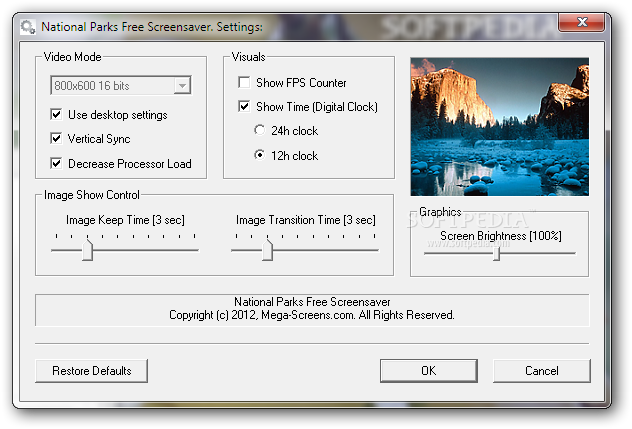The width and height of the screenshot is (632, 429).
Task: Click the Image Keep Time slider thumb
Action: point(87,250)
